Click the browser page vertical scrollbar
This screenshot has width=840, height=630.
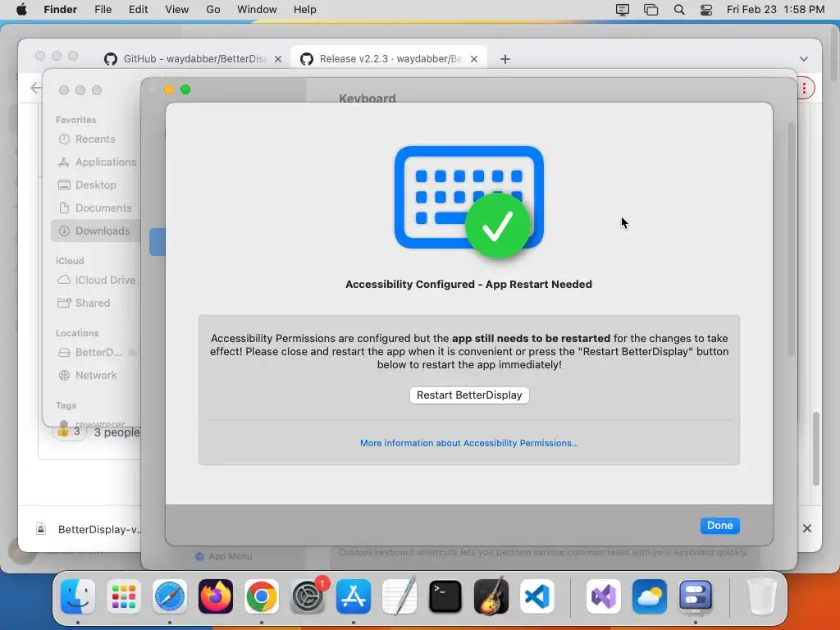pyautogui.click(x=816, y=449)
